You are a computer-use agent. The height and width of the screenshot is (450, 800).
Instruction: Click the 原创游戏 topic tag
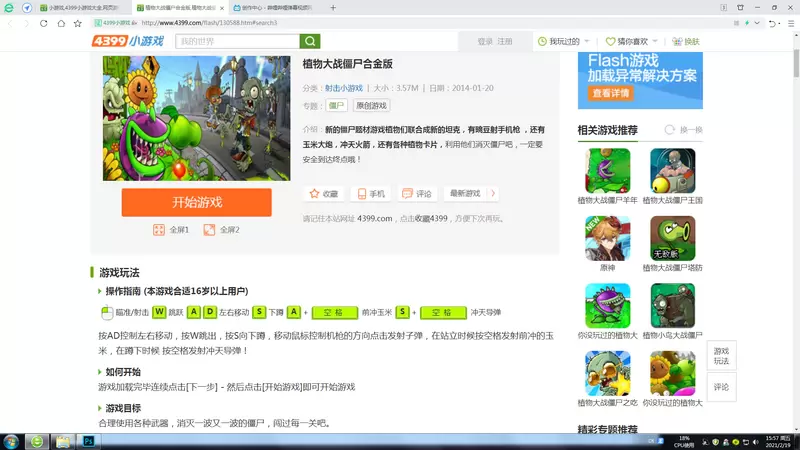pyautogui.click(x=371, y=106)
